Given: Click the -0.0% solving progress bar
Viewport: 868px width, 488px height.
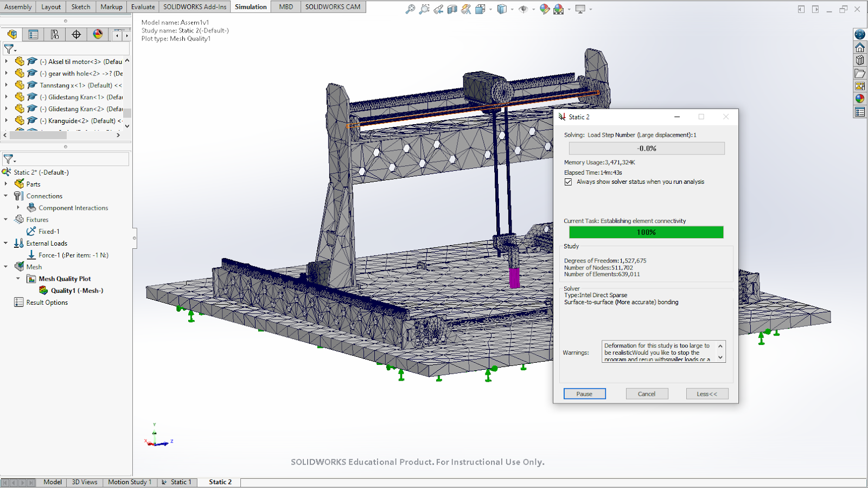Looking at the screenshot, I should [647, 148].
